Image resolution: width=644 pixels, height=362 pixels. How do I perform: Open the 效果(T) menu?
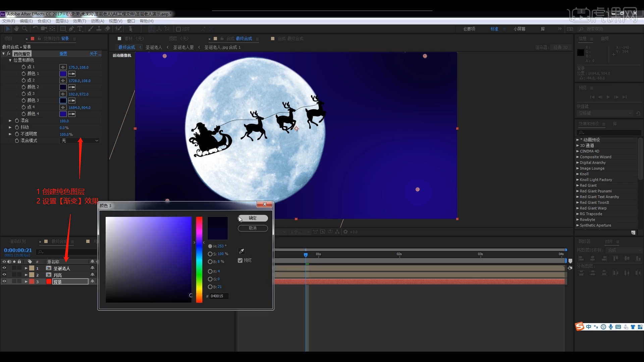point(79,21)
